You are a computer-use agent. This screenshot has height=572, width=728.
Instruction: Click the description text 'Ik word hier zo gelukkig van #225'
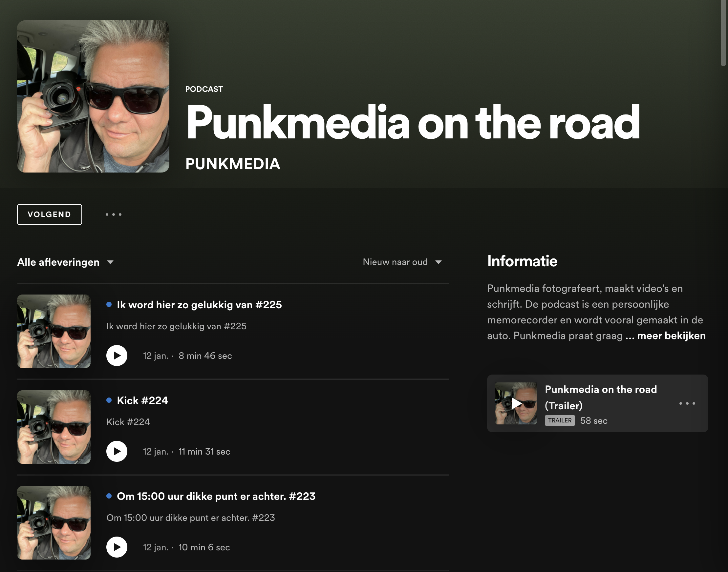pos(176,326)
